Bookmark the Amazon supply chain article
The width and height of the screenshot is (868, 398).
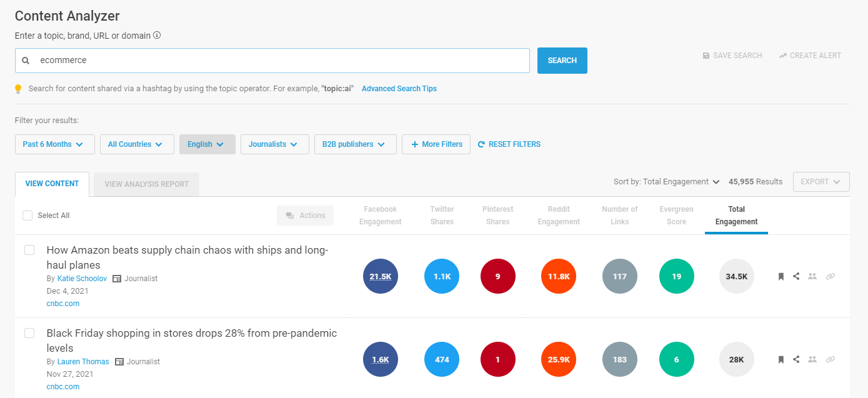tap(781, 276)
